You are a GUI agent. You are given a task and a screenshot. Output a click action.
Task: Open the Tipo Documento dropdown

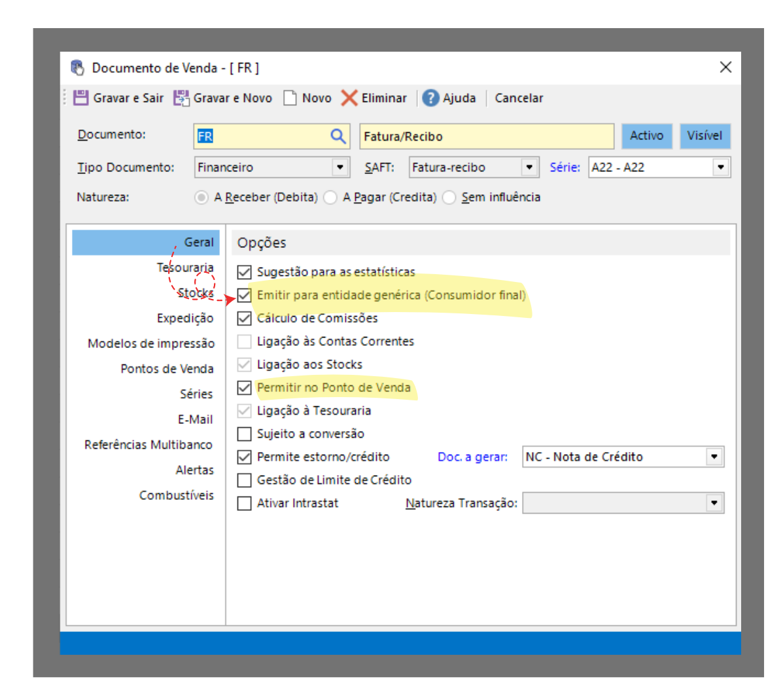[340, 167]
